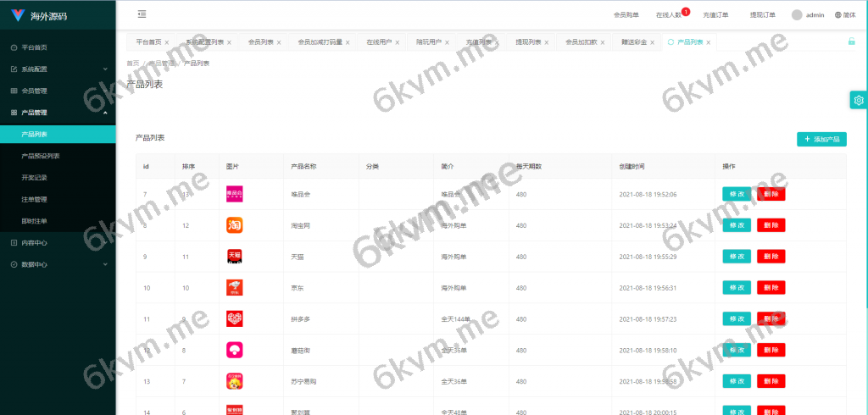868x415 pixels.
Task: Click 删除 for the 苏宁易购 row
Action: 771,381
